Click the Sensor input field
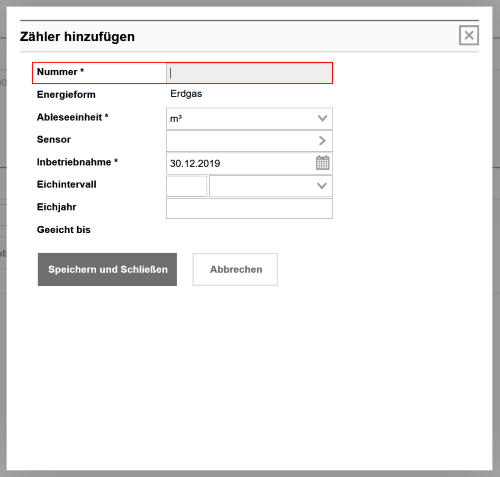 pyautogui.click(x=249, y=141)
